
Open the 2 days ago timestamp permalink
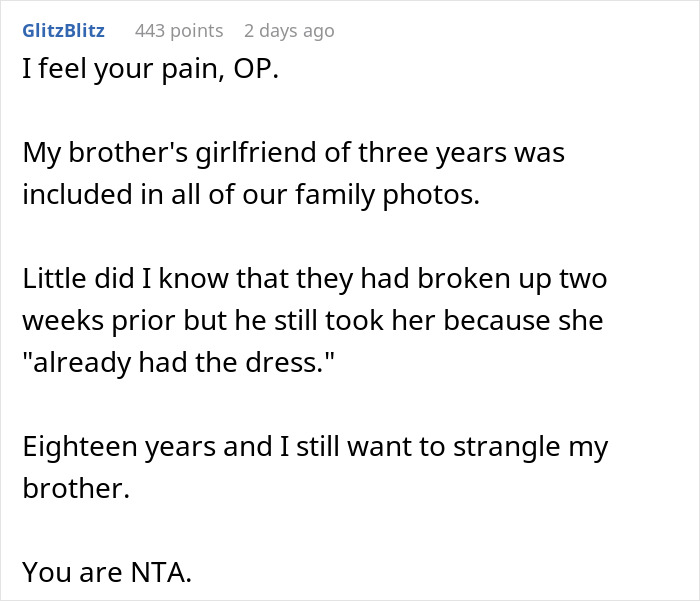(x=289, y=31)
